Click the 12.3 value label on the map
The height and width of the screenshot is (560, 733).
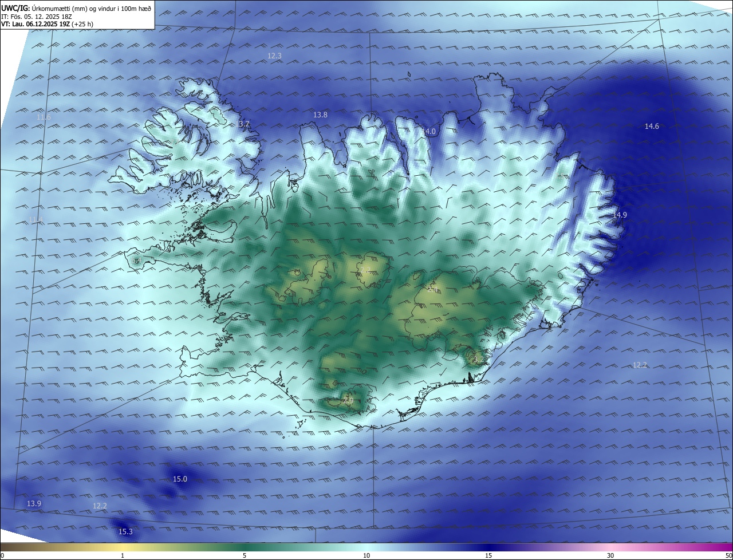[x=274, y=56]
